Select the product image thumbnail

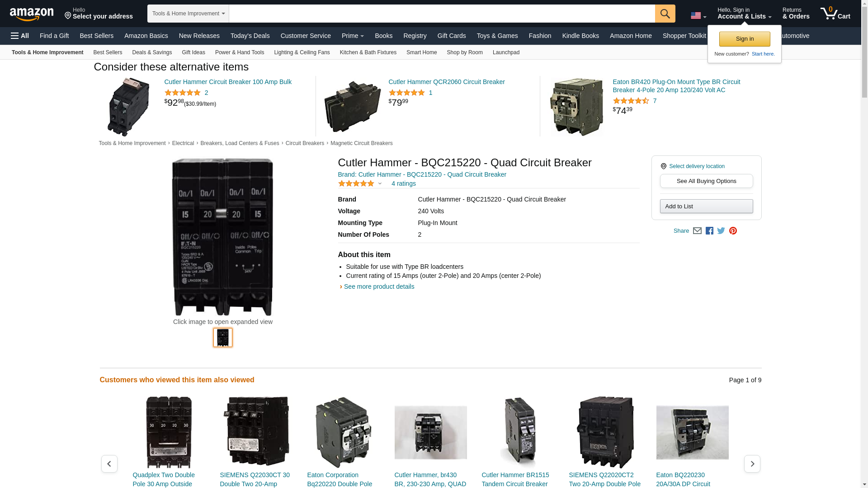[x=222, y=338]
